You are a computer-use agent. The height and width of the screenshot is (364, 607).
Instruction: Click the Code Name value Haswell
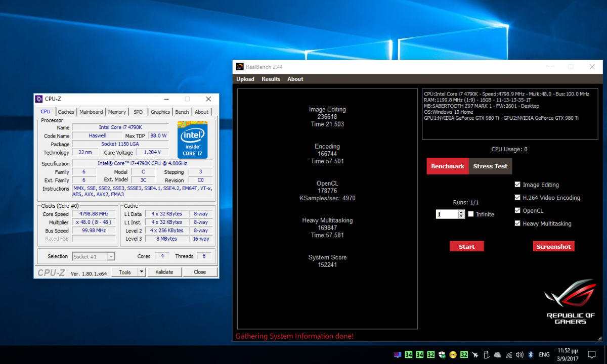coord(97,135)
